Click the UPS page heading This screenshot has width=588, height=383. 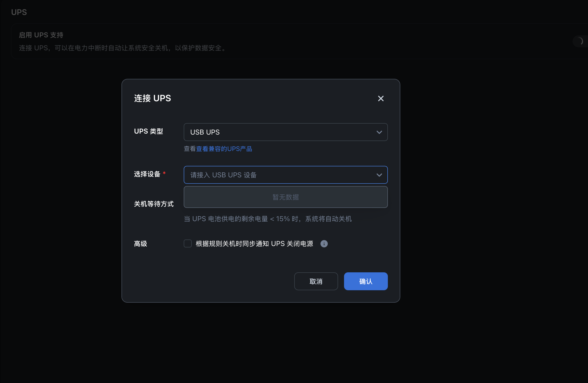[19, 12]
